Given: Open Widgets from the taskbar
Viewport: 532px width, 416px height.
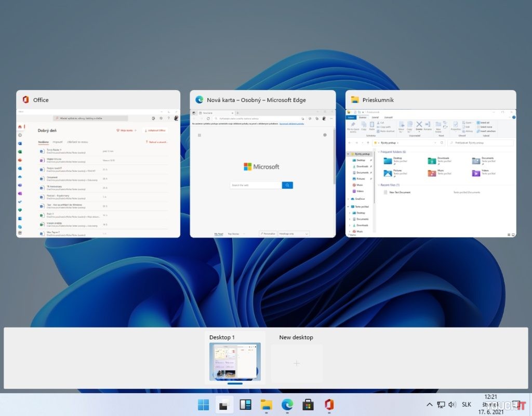Looking at the screenshot, I should tap(245, 405).
